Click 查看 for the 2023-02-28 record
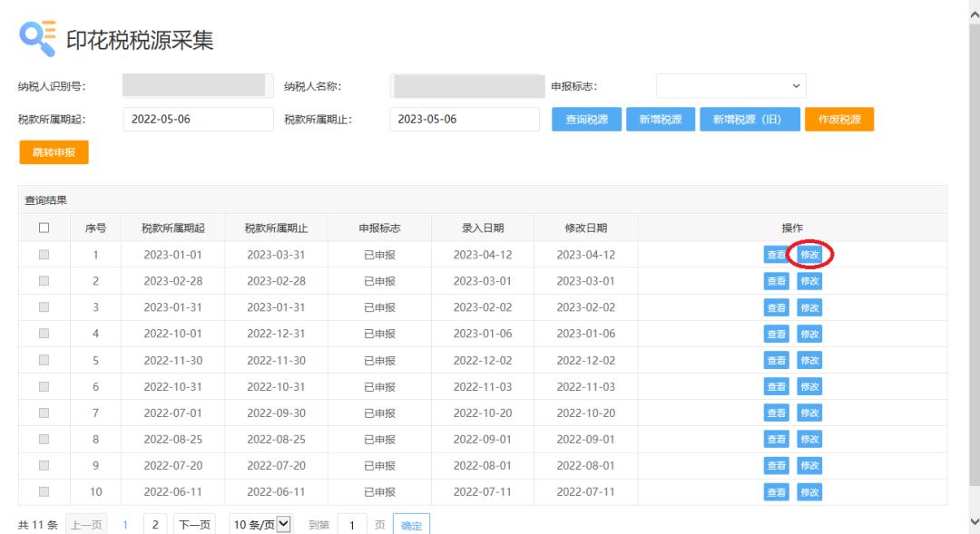The width and height of the screenshot is (980, 534). point(777,281)
